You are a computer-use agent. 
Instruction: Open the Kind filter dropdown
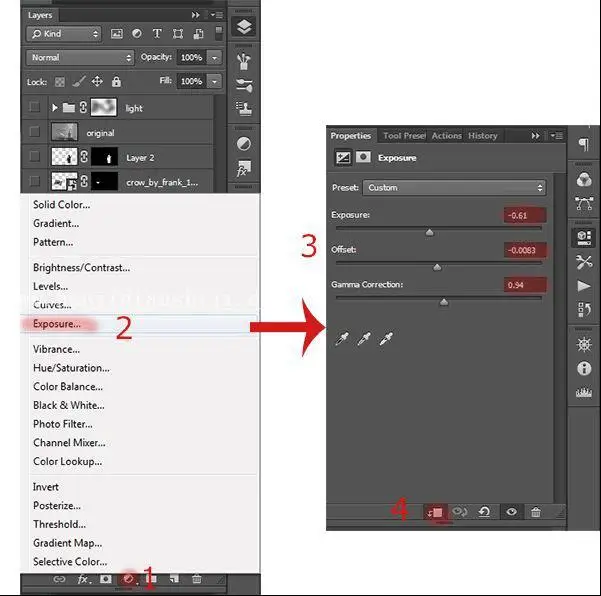click(x=64, y=34)
